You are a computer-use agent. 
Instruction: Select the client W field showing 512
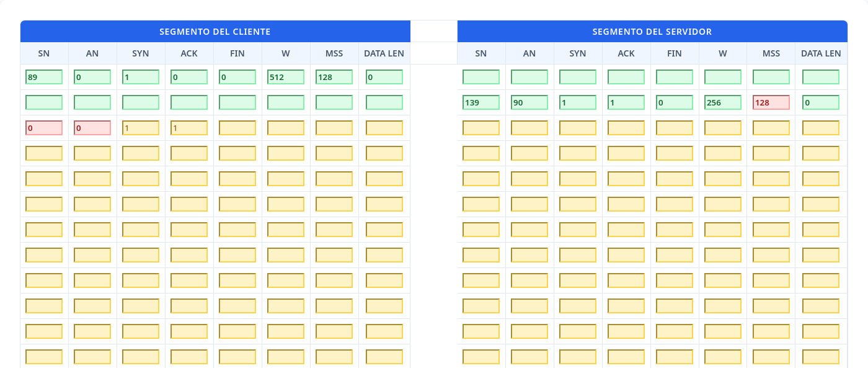[286, 77]
